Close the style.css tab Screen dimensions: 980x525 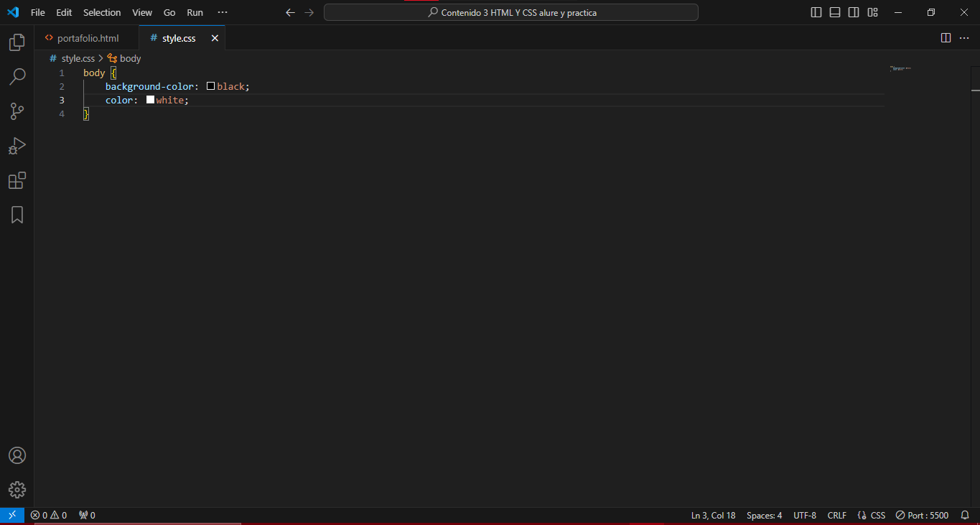[x=215, y=38]
